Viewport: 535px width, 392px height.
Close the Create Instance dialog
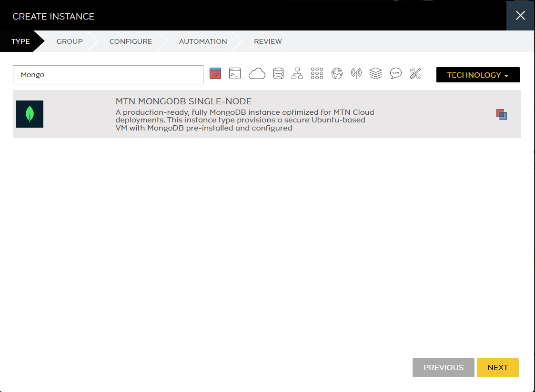[x=520, y=15]
